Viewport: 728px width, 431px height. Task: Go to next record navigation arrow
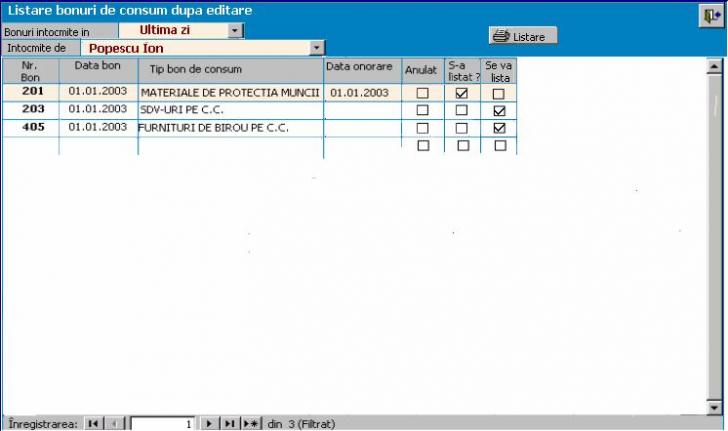[x=209, y=424]
